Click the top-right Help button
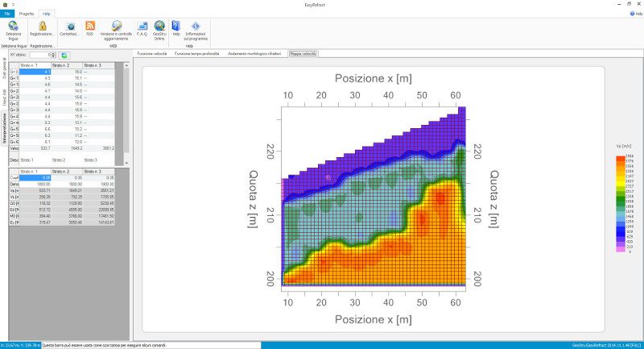This screenshot has height=349, width=644. coord(635,14)
